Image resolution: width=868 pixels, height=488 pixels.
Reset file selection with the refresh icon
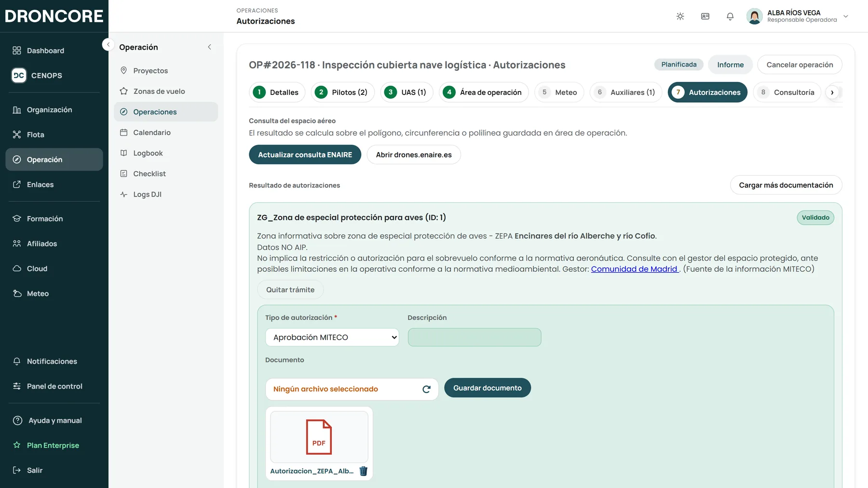coord(426,389)
